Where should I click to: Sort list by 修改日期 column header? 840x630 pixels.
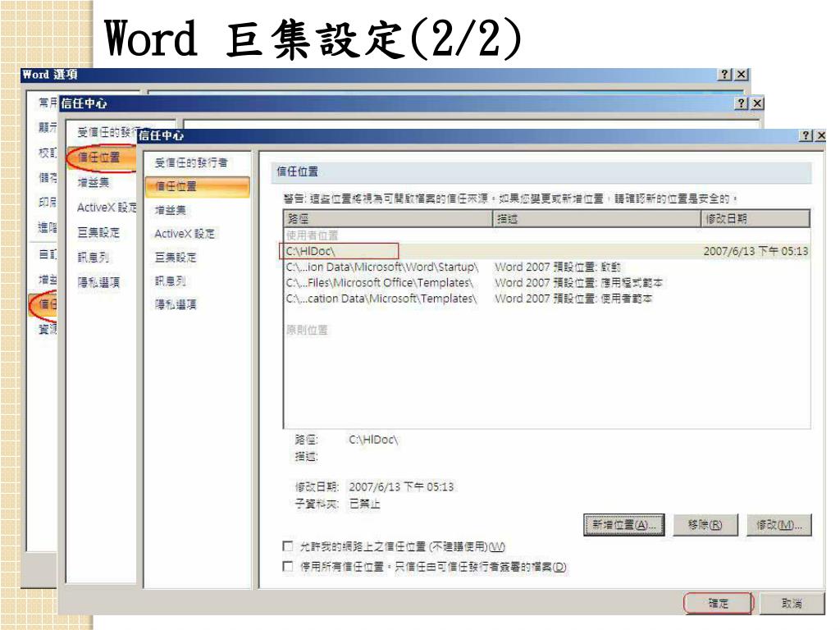[x=756, y=218]
